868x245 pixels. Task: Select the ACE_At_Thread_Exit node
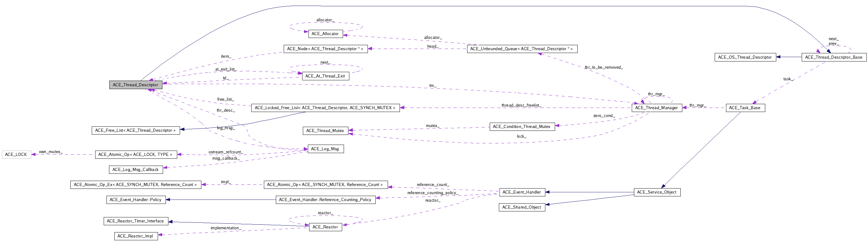tap(325, 76)
